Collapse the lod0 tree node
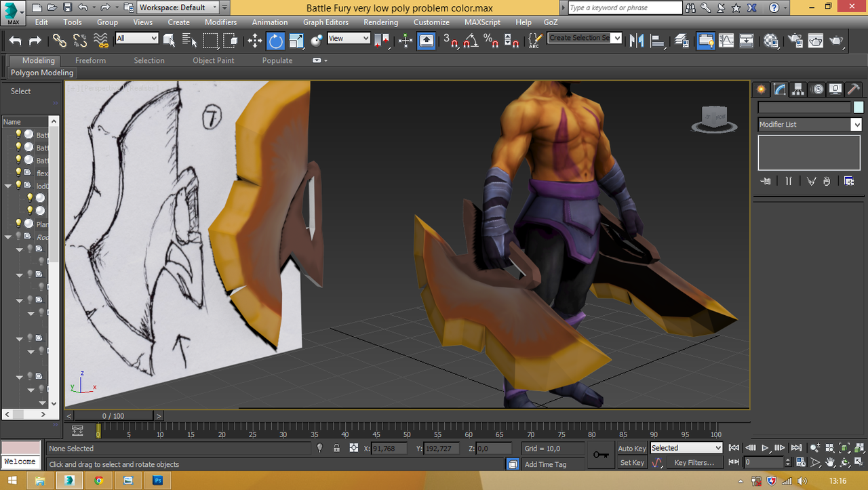 pos(8,186)
